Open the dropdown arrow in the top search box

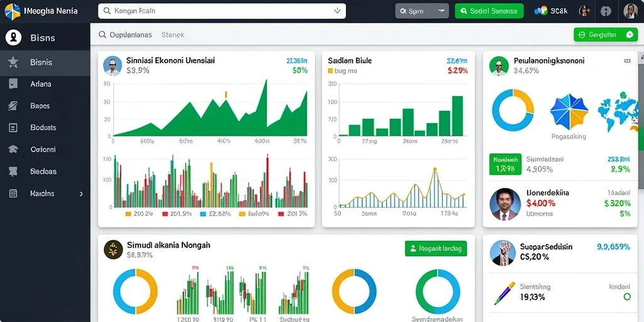337,11
